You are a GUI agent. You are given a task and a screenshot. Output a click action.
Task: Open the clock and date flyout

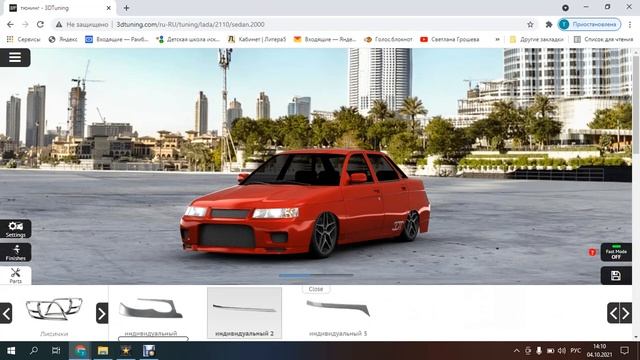pyautogui.click(x=599, y=351)
